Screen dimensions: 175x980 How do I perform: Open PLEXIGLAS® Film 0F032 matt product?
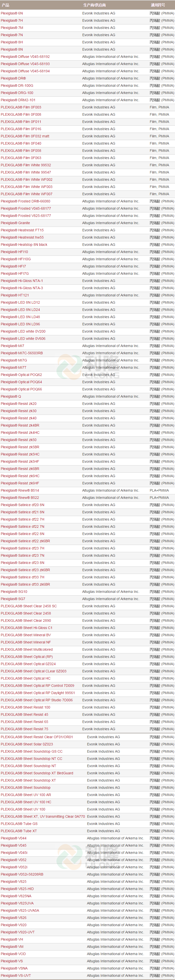(25, 136)
